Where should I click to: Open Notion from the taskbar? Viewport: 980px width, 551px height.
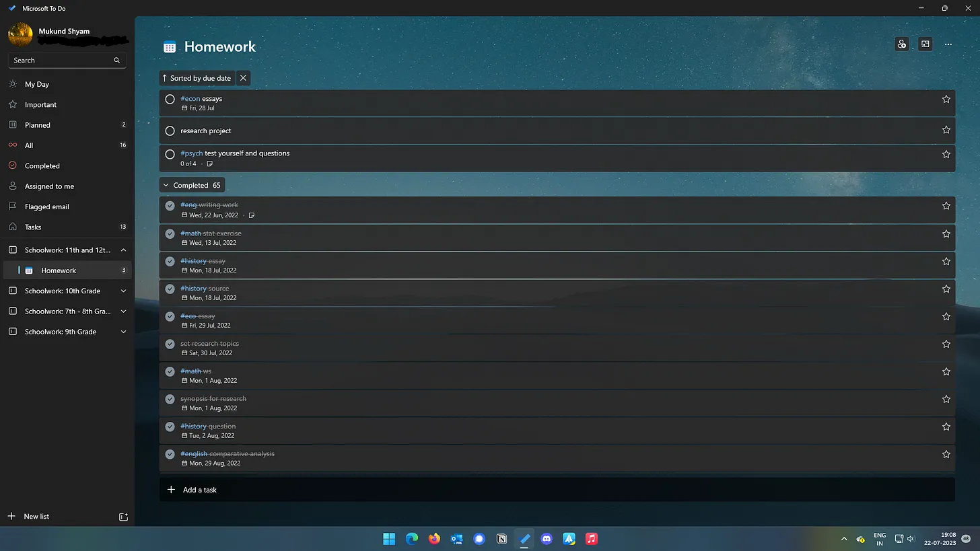pyautogui.click(x=501, y=539)
